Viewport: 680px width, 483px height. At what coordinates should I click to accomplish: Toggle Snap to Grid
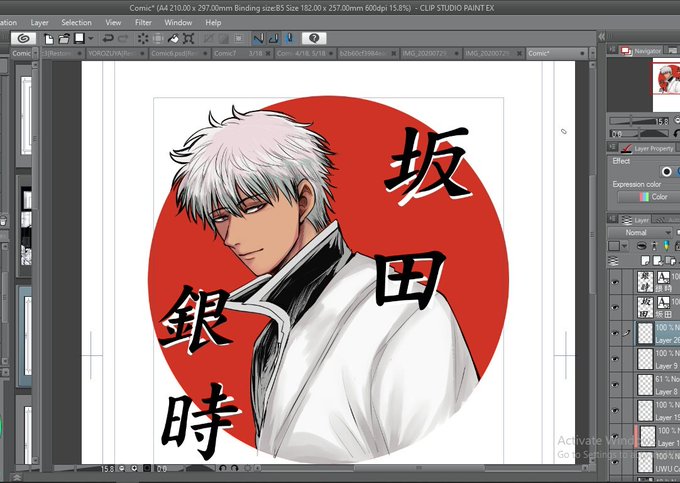tap(289, 39)
